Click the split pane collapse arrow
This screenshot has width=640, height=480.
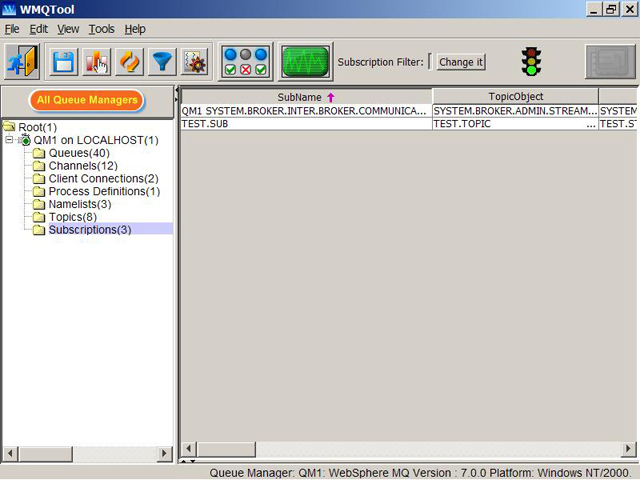(x=177, y=89)
